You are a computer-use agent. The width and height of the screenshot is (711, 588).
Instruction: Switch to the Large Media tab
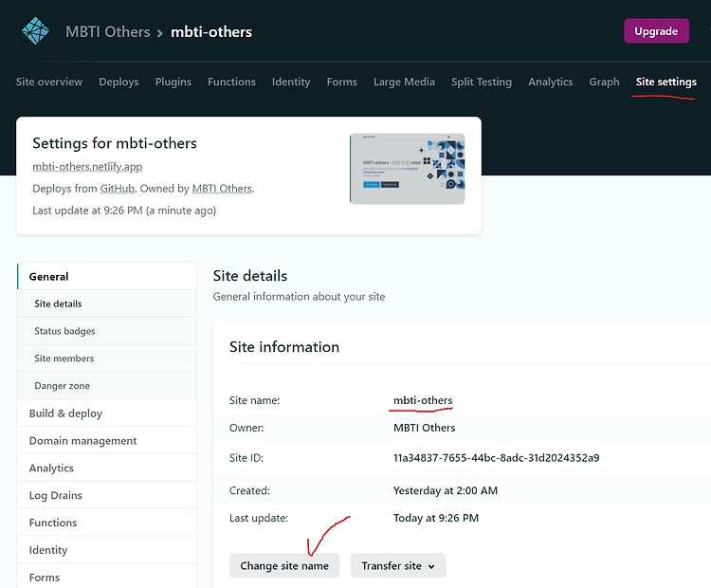404,82
